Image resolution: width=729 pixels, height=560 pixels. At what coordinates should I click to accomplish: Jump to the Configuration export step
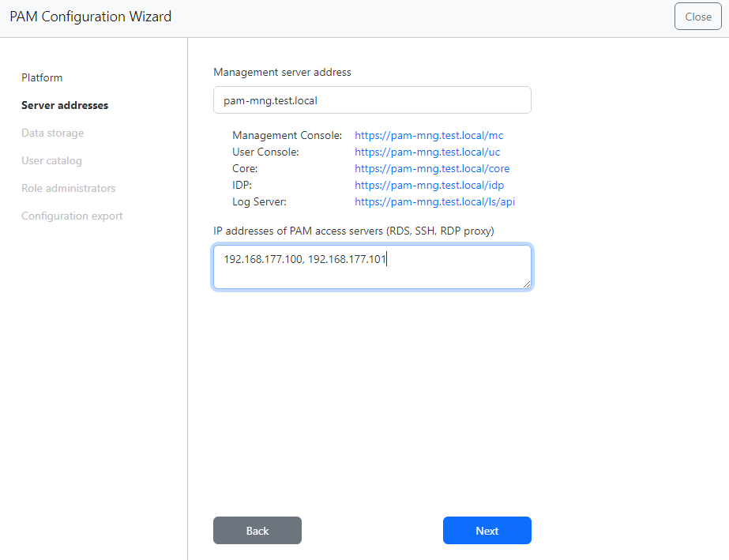click(x=72, y=216)
